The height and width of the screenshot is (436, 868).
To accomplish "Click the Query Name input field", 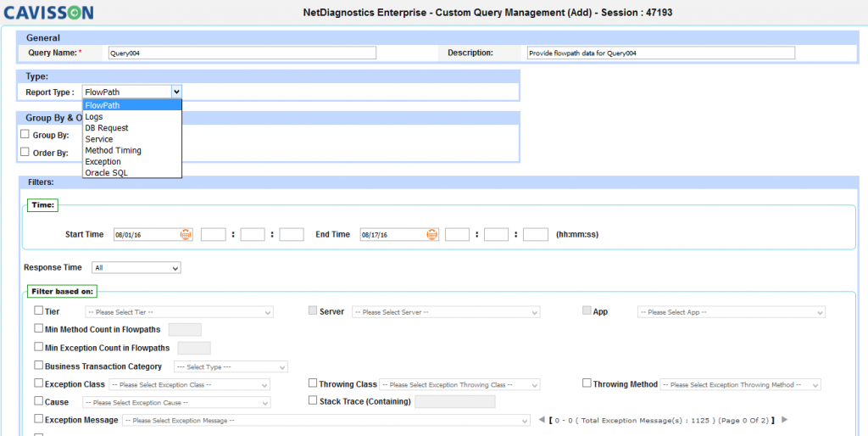I will click(242, 53).
